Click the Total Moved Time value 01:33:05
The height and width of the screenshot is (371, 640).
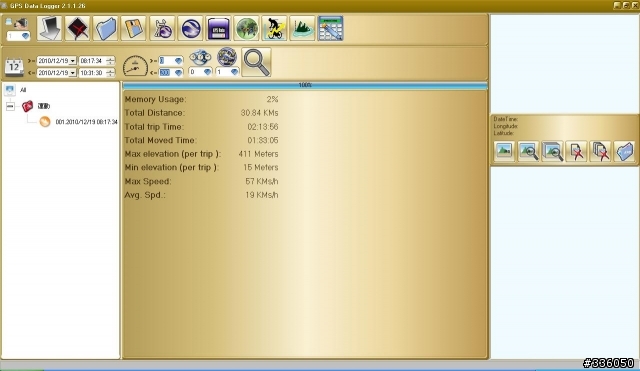(262, 140)
